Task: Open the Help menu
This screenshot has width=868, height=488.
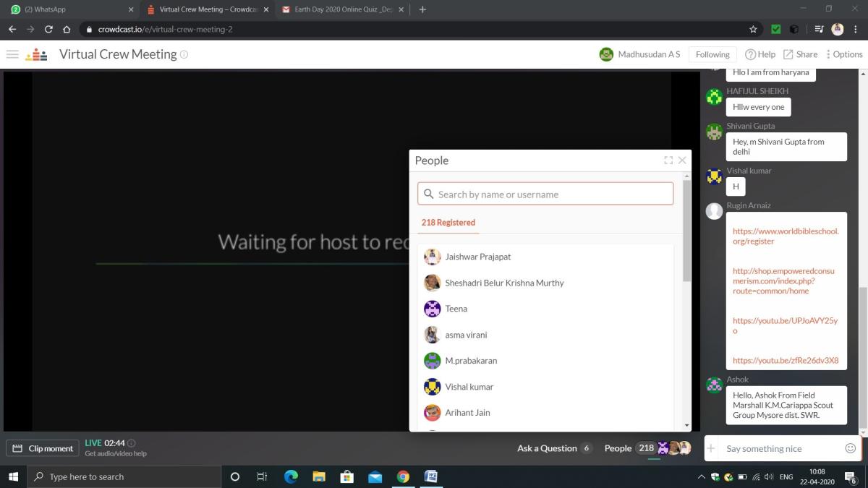Action: [760, 54]
